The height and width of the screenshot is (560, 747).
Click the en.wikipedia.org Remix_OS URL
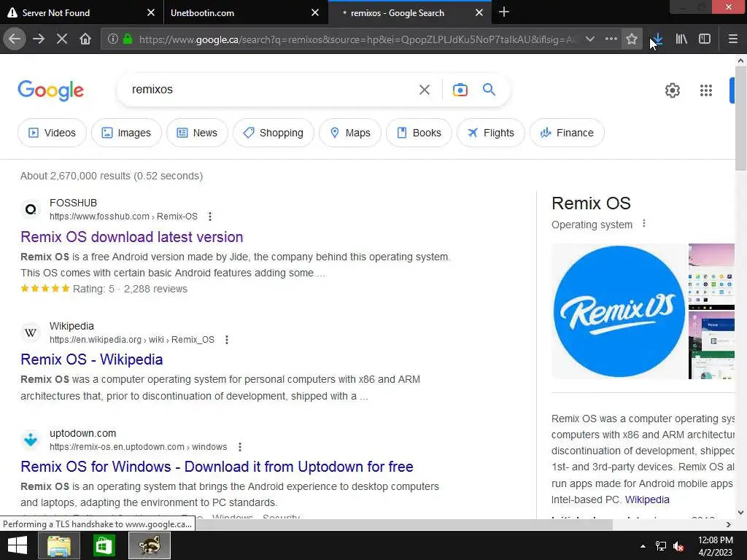[132, 340]
